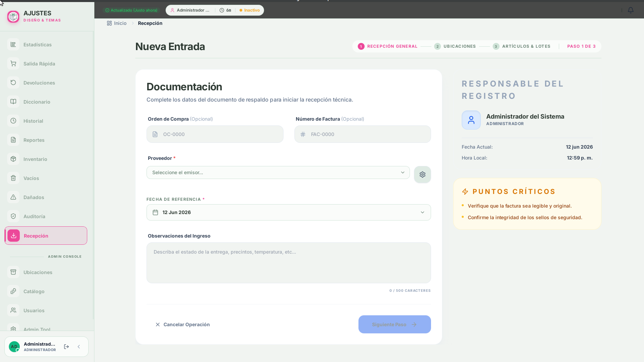This screenshot has height=362, width=644.
Task: Expand the Fecha de Referencia date chevron
Action: [423, 212]
